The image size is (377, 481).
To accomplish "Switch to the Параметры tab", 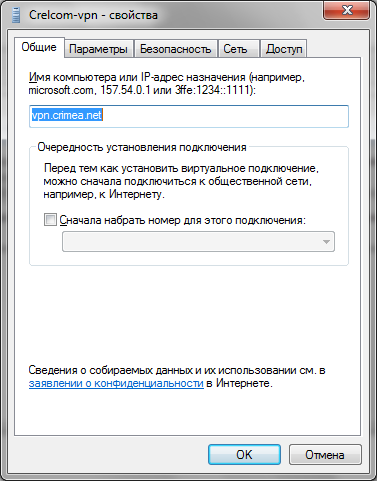I will click(x=99, y=49).
